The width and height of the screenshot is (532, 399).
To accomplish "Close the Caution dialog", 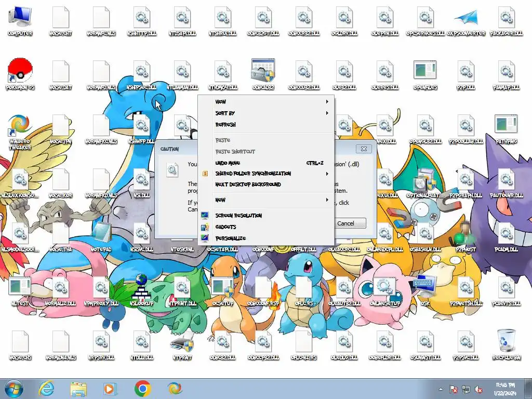I will 364,149.
